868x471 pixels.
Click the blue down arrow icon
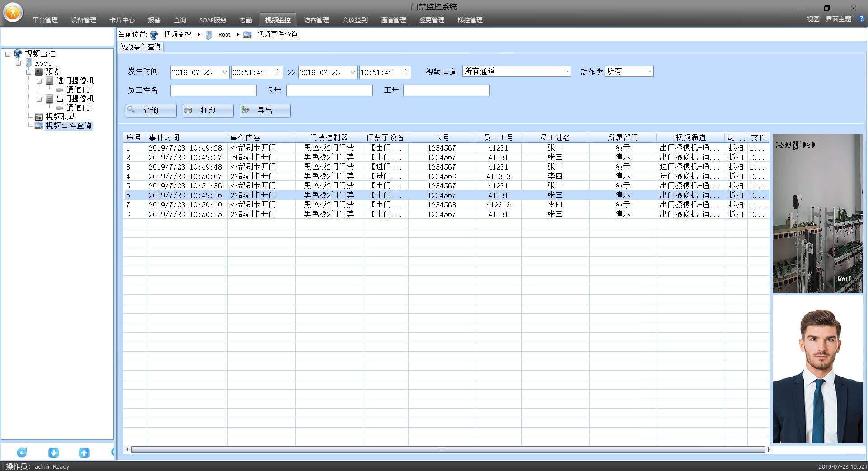[53, 452]
